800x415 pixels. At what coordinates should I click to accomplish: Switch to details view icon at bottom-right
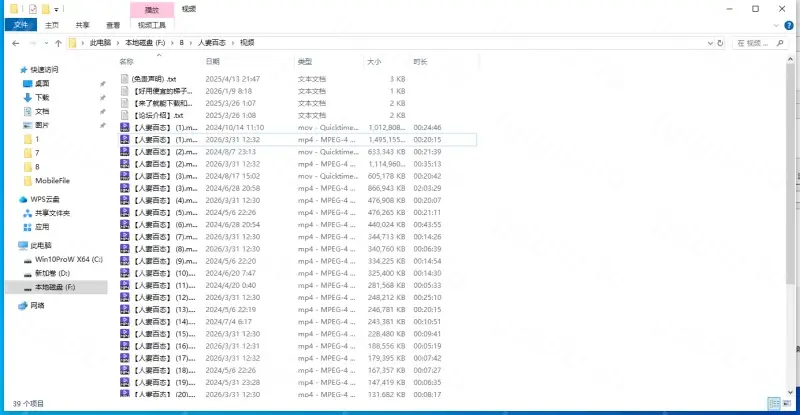click(x=773, y=404)
